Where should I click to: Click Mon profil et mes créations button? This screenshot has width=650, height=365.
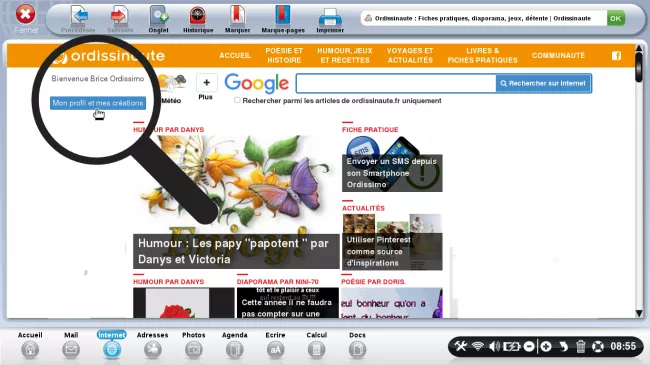(x=98, y=103)
